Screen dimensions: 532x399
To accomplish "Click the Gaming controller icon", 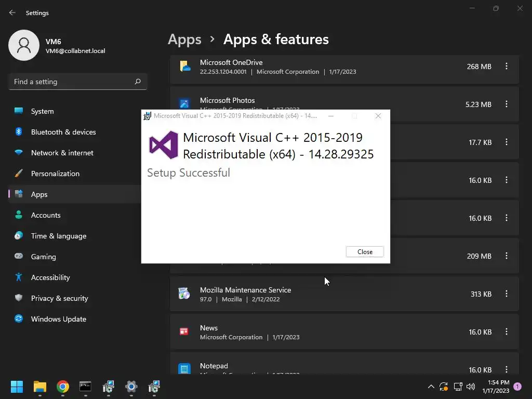I will (x=19, y=257).
